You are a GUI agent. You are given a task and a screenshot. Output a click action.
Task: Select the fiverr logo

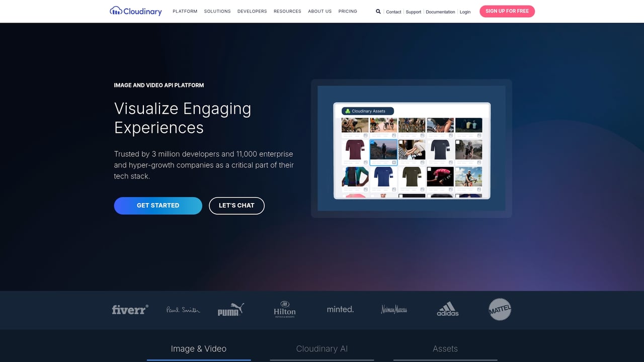129,310
